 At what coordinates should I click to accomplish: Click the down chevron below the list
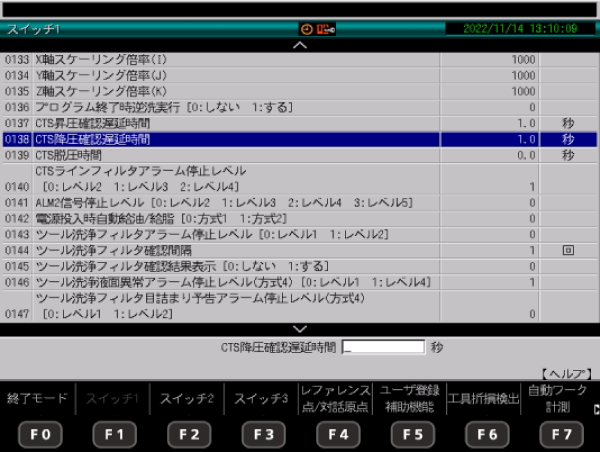(300, 329)
